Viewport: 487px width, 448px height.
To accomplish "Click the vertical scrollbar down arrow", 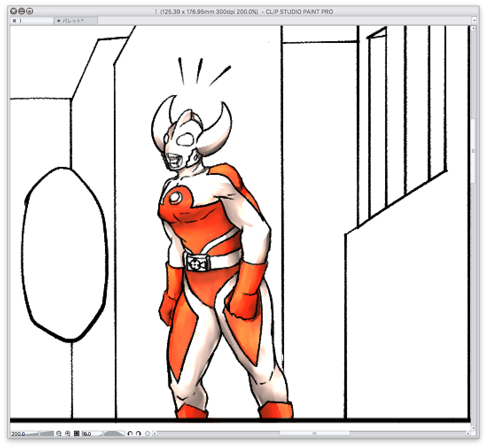I will [x=473, y=428].
